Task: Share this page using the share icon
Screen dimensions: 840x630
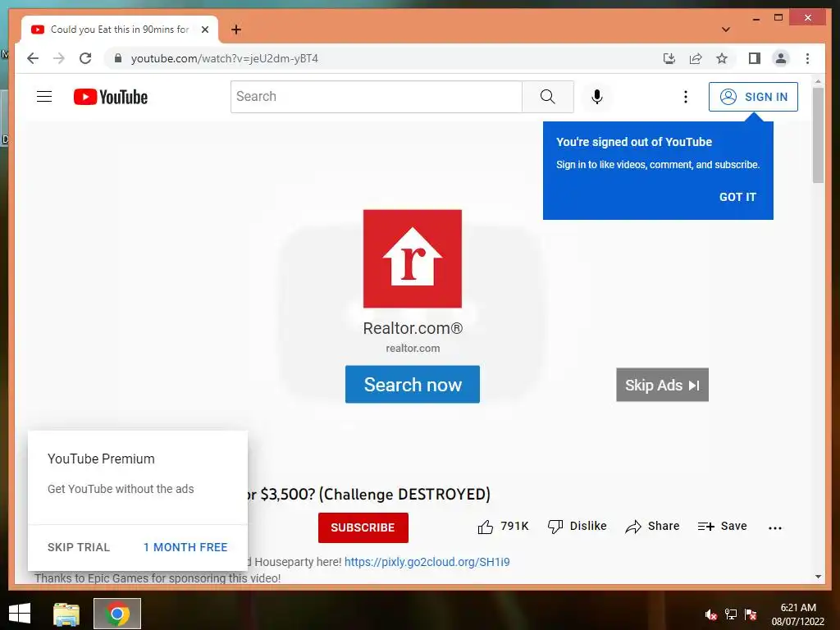Action: click(x=696, y=58)
